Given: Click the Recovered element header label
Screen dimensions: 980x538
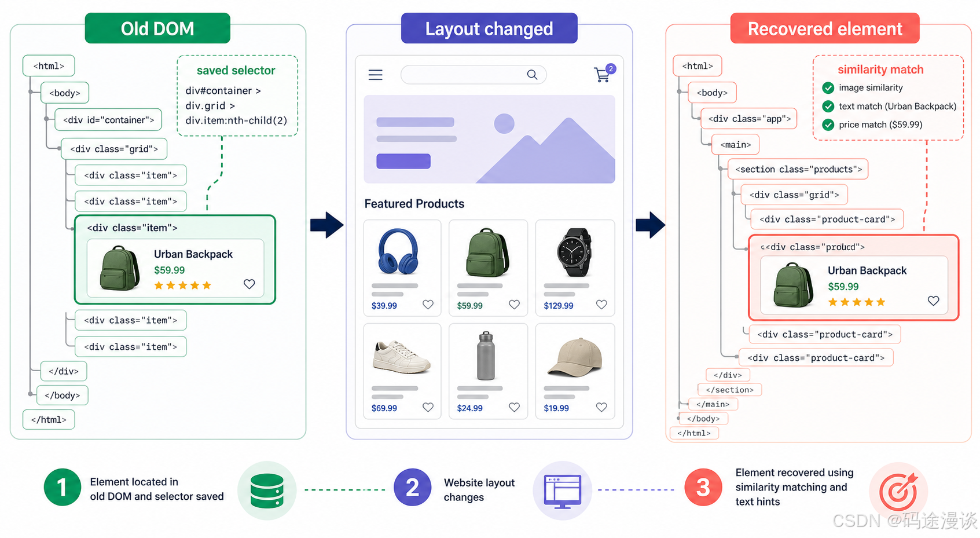Looking at the screenshot, I should (x=825, y=28).
